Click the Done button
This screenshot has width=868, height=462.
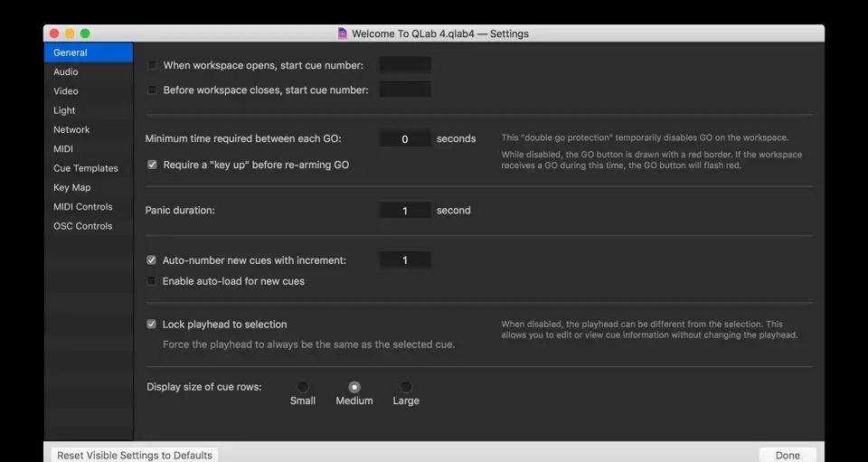click(788, 456)
